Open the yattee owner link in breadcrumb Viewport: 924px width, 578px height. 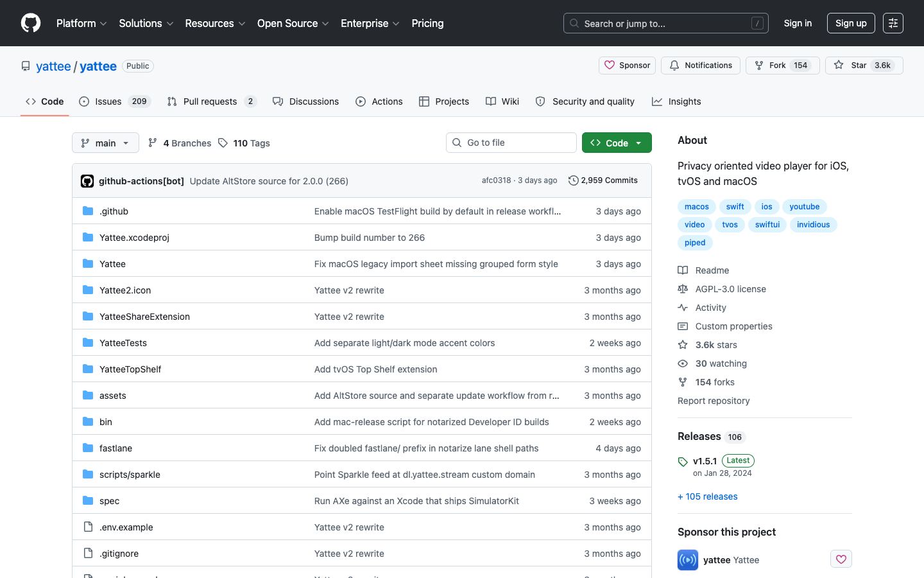click(x=53, y=66)
